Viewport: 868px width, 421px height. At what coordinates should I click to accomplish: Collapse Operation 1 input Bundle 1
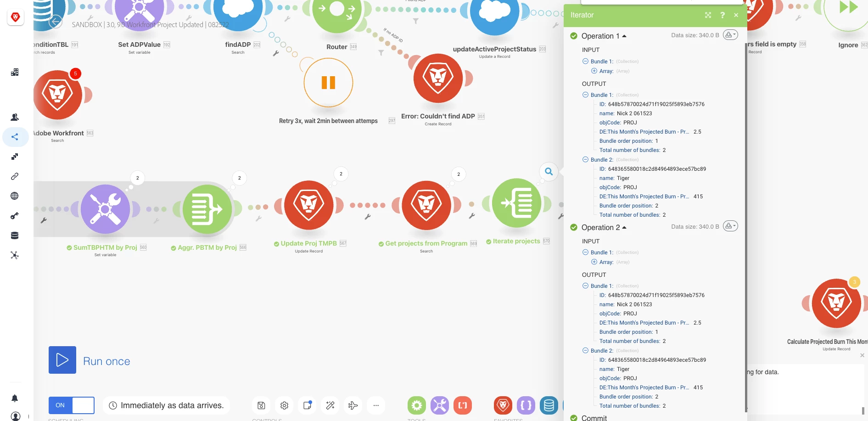coord(585,61)
